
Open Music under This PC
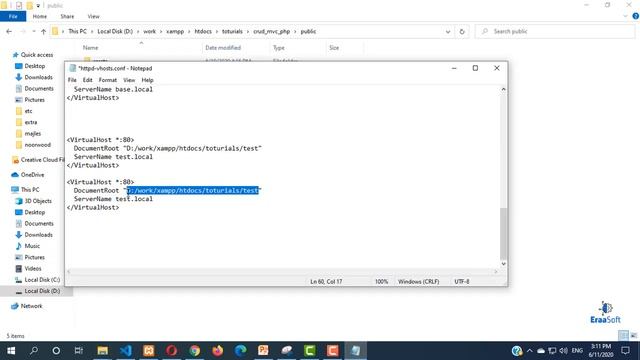(32, 246)
